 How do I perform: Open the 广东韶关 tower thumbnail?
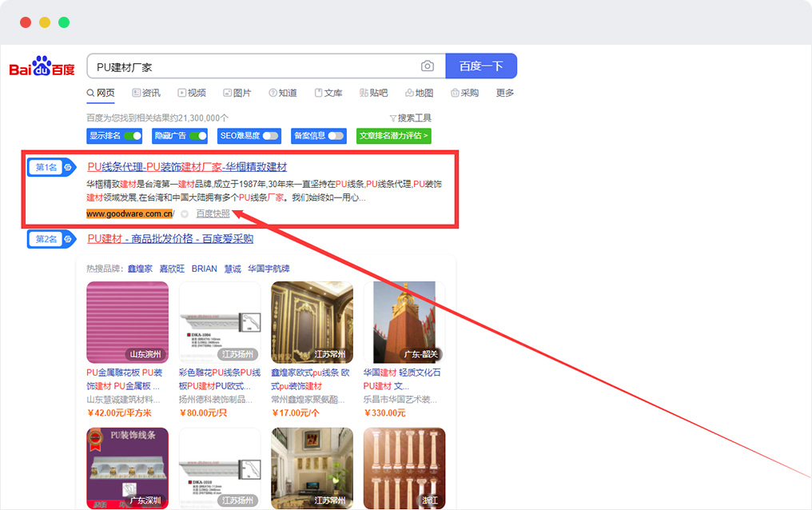(404, 322)
